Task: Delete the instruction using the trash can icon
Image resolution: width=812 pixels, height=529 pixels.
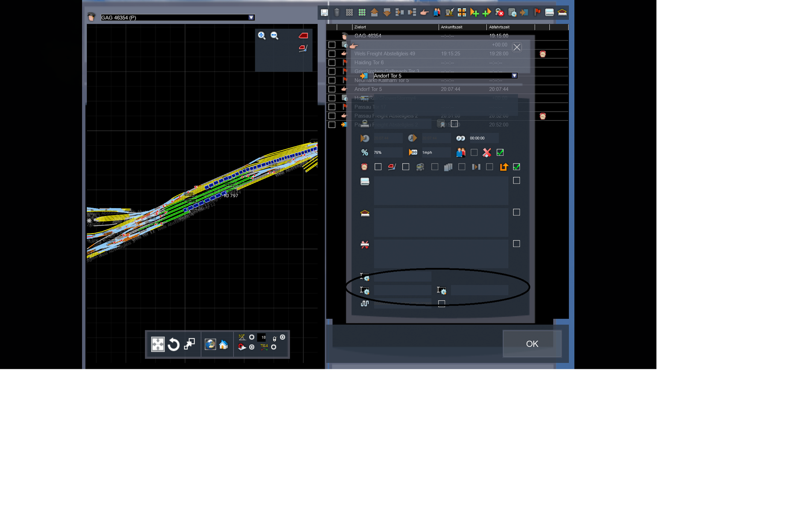Action: point(337,13)
